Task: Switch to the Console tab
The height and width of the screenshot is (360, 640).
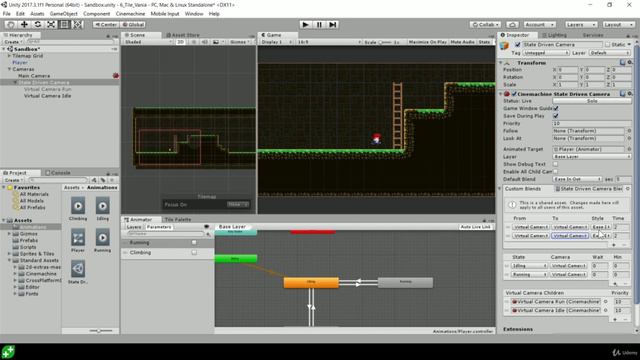Action: pyautogui.click(x=58, y=173)
